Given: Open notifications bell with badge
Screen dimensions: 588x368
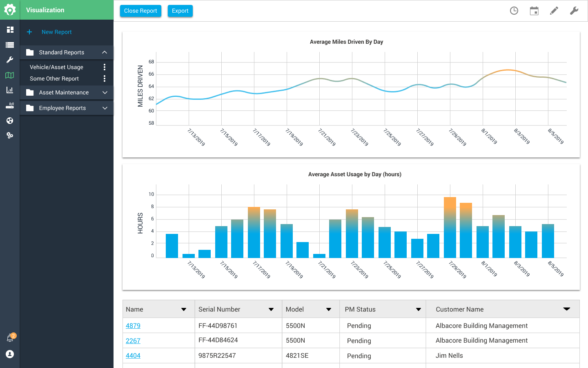Looking at the screenshot, I should [10, 338].
